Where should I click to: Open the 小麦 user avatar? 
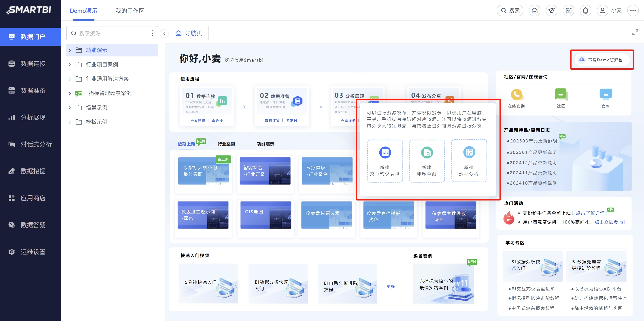pos(602,11)
